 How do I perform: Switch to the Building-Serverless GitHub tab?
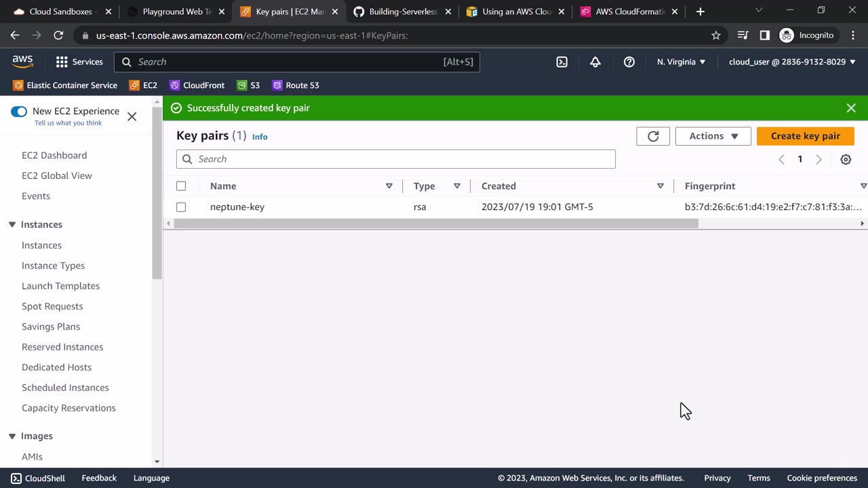pos(403,12)
